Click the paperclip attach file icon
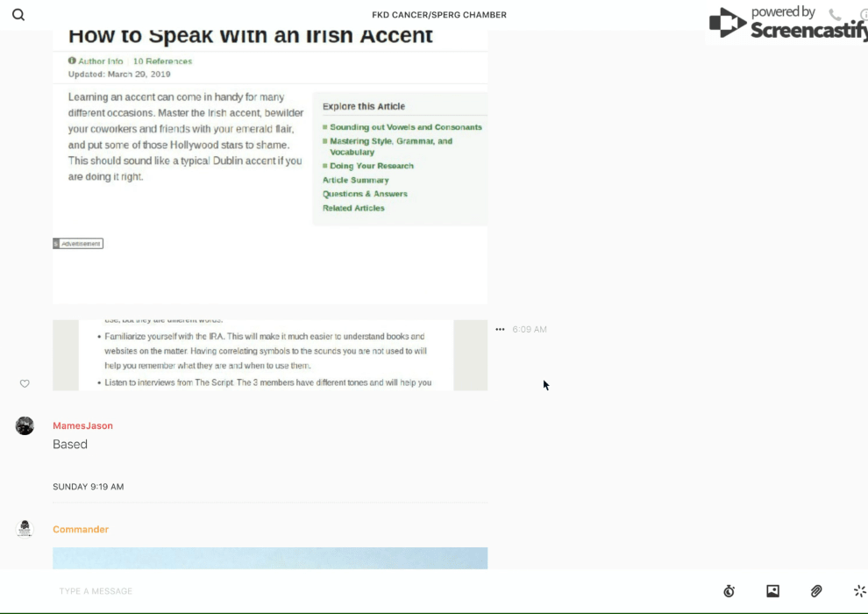 (816, 591)
